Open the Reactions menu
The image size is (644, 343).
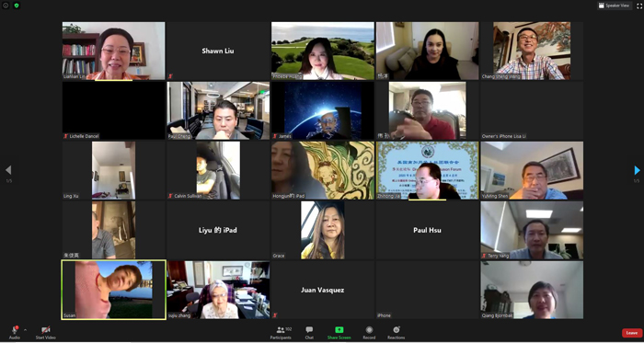click(x=396, y=332)
